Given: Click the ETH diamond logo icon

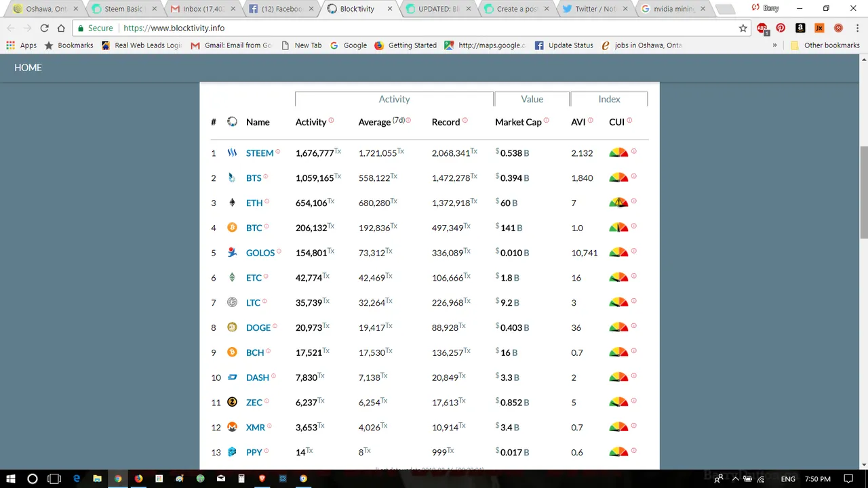Looking at the screenshot, I should [x=232, y=203].
